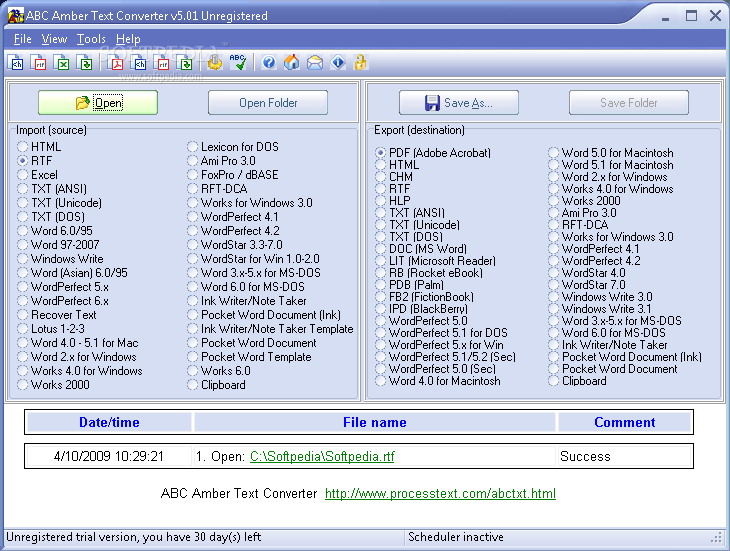This screenshot has width=730, height=551.
Task: Click the Comment column header
Action: click(624, 422)
